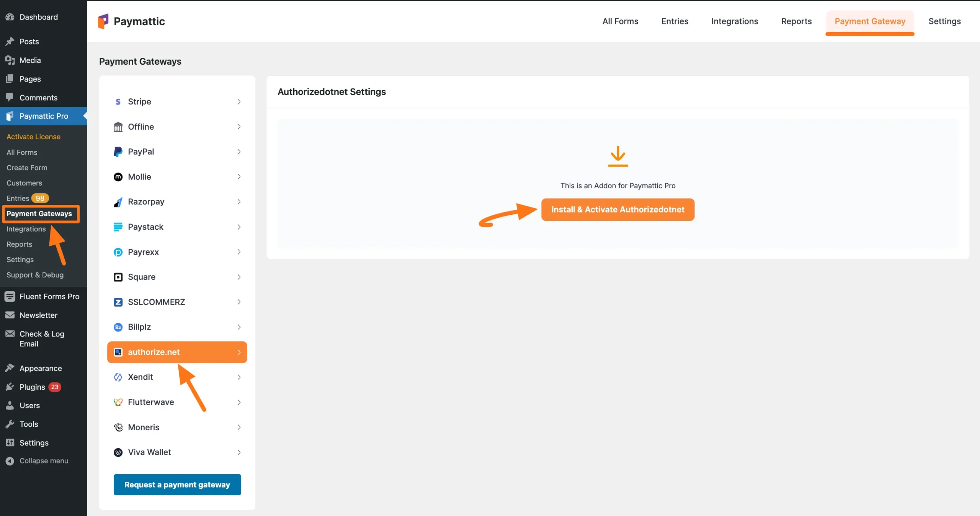
Task: Click the Request a payment gateway button
Action: coord(177,484)
